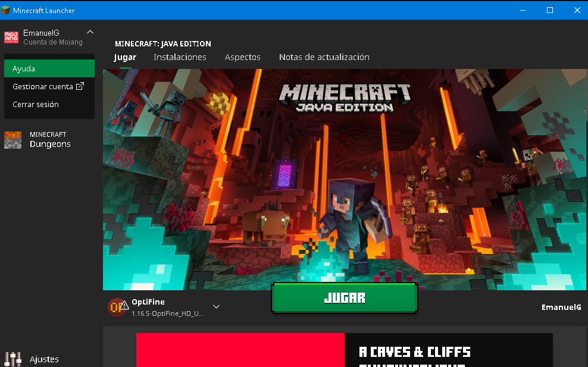The width and height of the screenshot is (588, 367).
Task: Click Cuenta de Mojang account label
Action: 53,42
